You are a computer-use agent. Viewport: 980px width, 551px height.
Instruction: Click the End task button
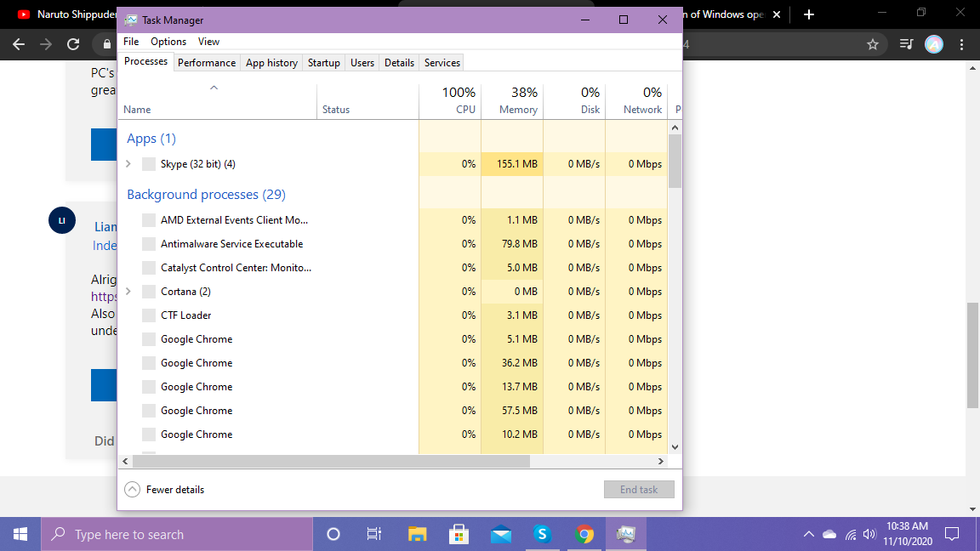(639, 489)
